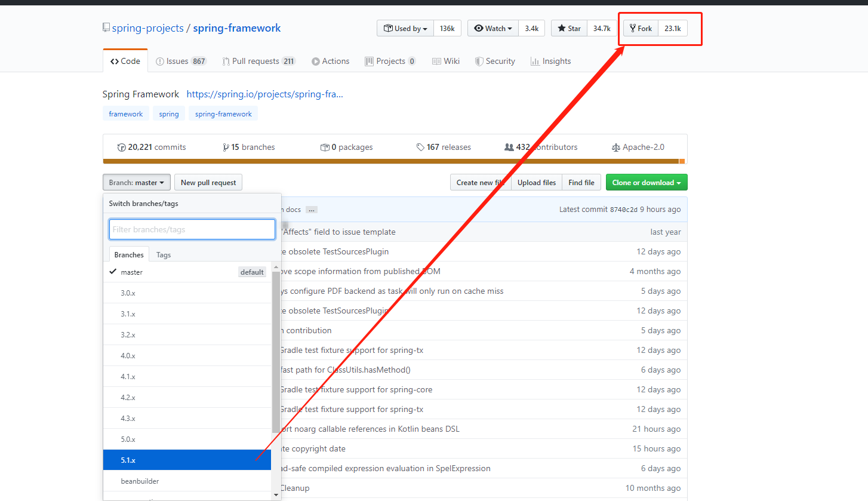Click the framework topic tag
Image resolution: width=868 pixels, height=501 pixels.
[126, 113]
